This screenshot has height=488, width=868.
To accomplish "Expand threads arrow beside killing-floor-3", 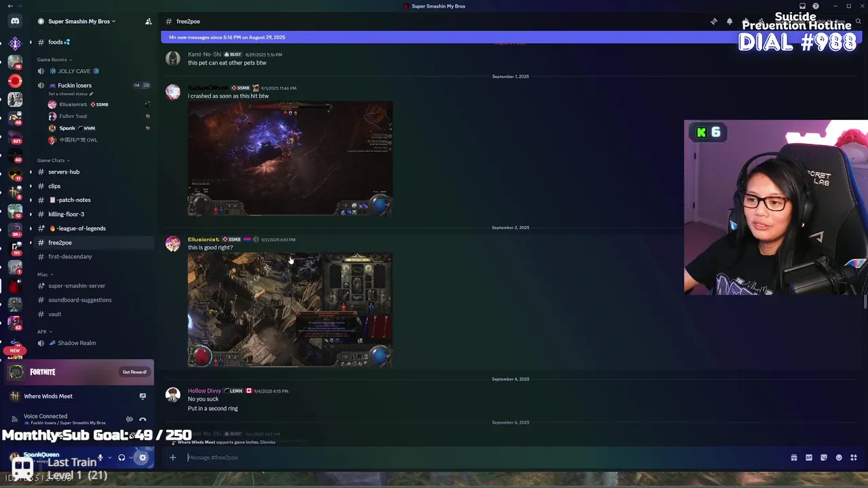I will coord(31,214).
